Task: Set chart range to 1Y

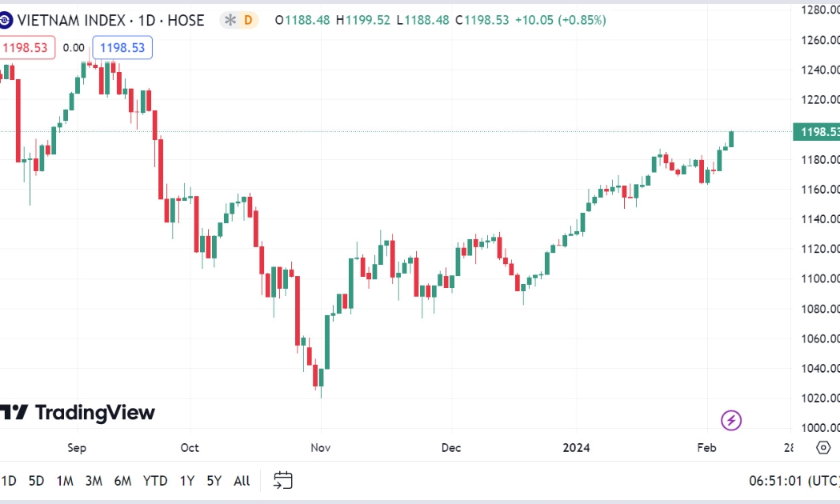Action: pyautogui.click(x=187, y=481)
